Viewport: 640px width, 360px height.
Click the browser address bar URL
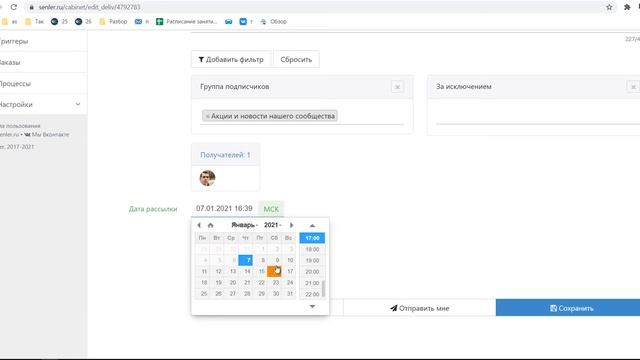point(89,7)
